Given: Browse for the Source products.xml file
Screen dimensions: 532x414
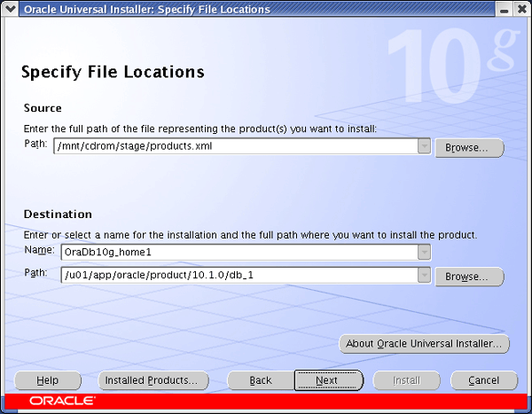Looking at the screenshot, I should click(468, 147).
